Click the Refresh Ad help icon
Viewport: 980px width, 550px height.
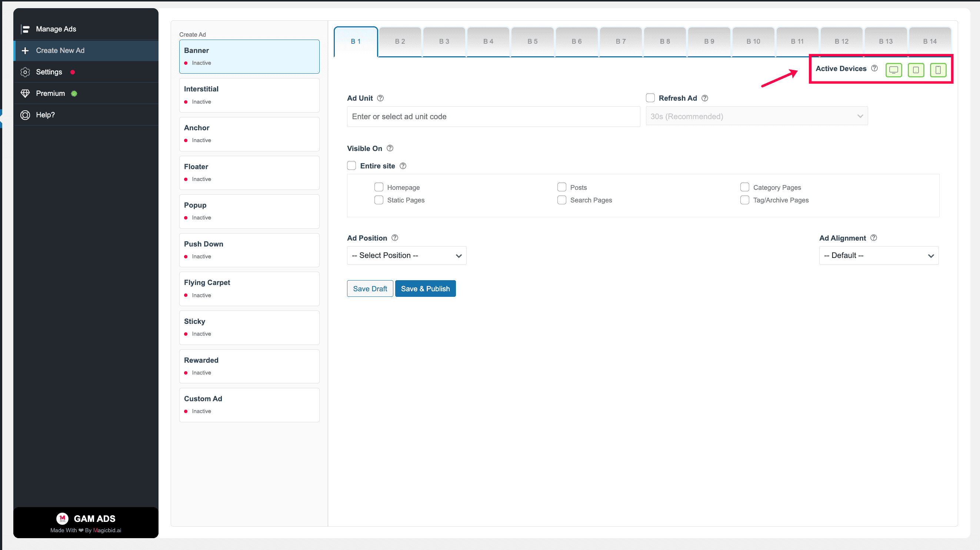[x=704, y=98]
